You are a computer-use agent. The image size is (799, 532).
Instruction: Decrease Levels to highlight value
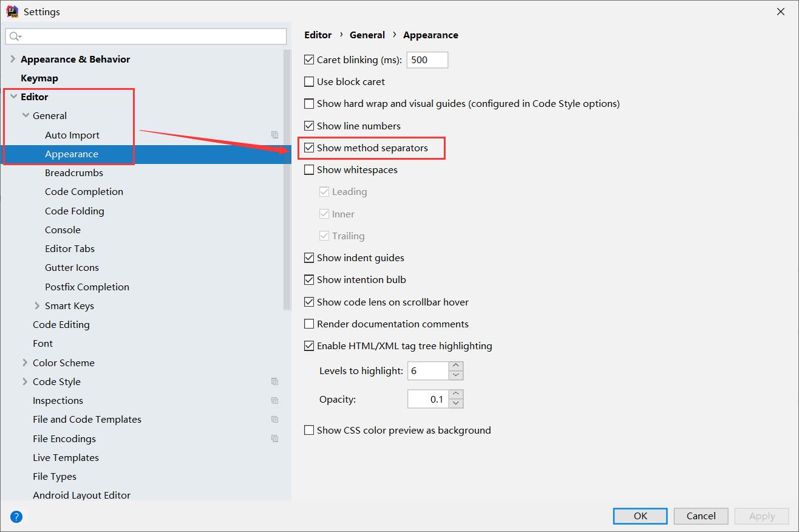coord(456,375)
